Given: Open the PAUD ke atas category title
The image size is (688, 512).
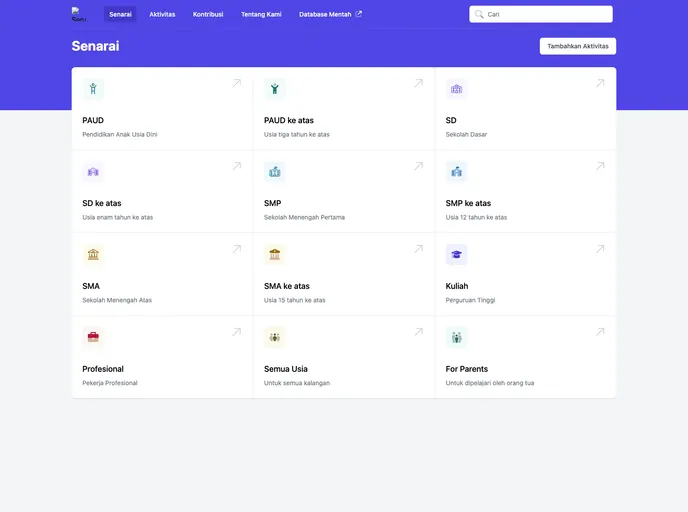Looking at the screenshot, I should pos(289,120).
